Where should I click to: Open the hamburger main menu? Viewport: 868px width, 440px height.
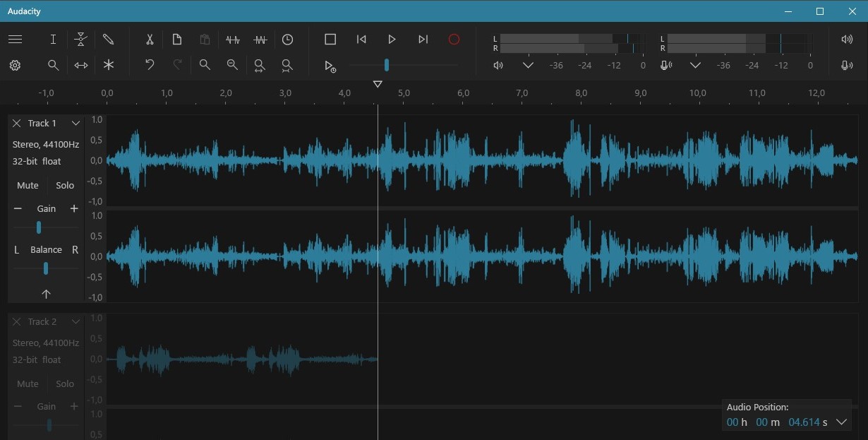pos(15,40)
